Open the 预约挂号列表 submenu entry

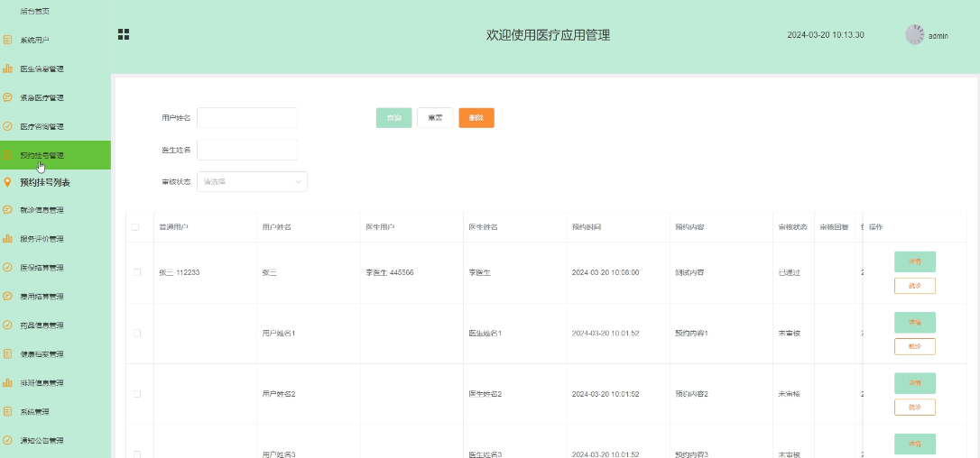[x=45, y=182]
